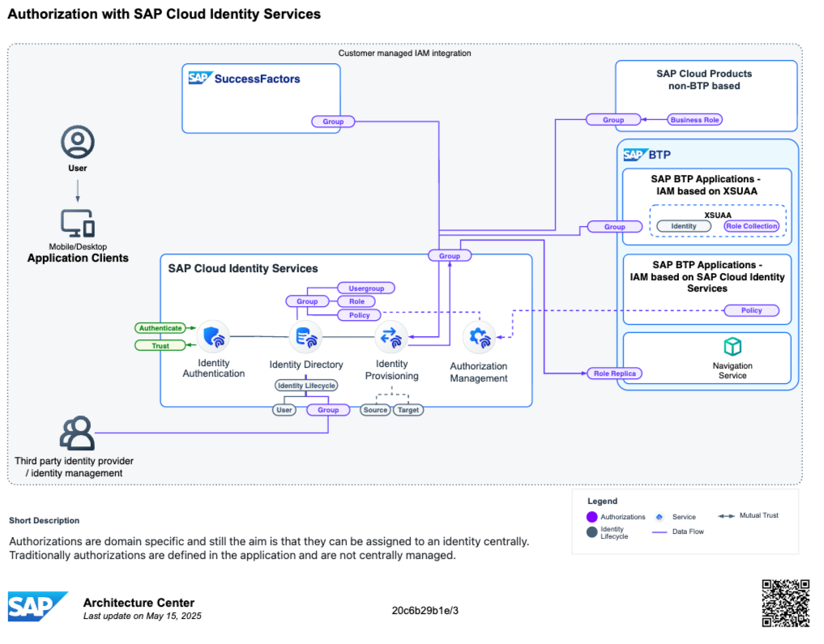Click the SAP BTP logo
Screen dimensions: 824x644
coord(647,155)
